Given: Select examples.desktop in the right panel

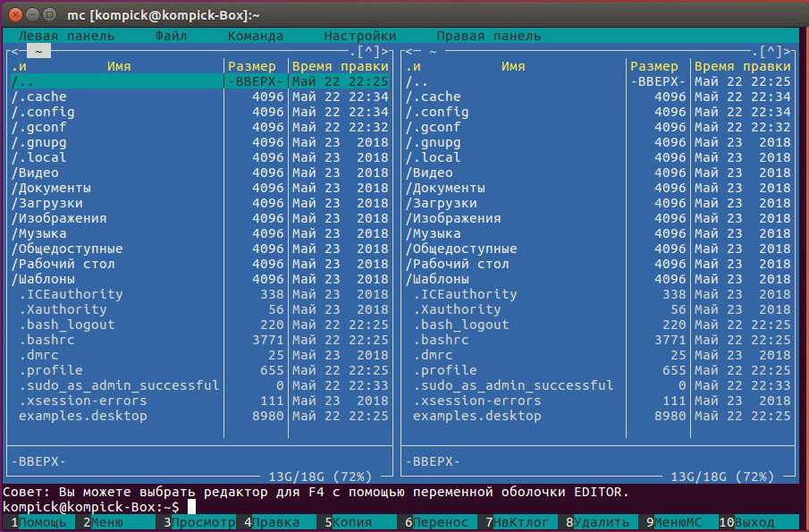Looking at the screenshot, I should coord(476,416).
